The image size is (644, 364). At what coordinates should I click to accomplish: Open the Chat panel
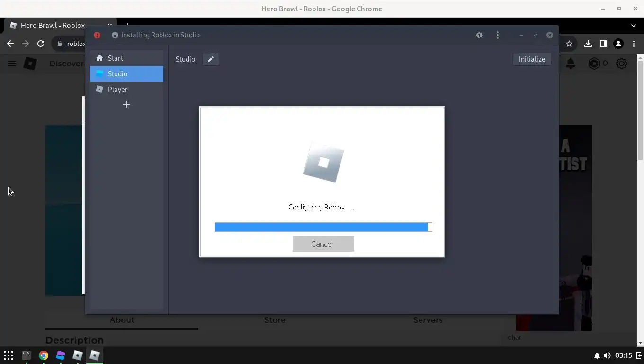pos(514,337)
